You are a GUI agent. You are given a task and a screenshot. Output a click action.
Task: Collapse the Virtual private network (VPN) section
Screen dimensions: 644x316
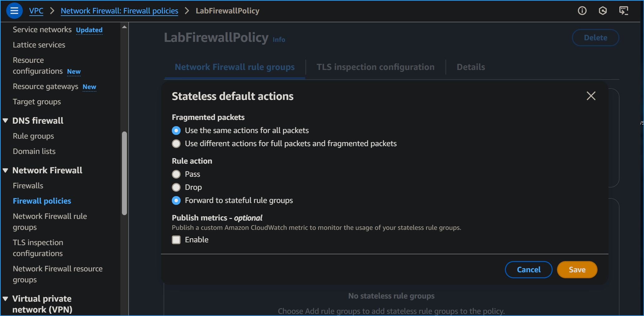tap(5, 299)
